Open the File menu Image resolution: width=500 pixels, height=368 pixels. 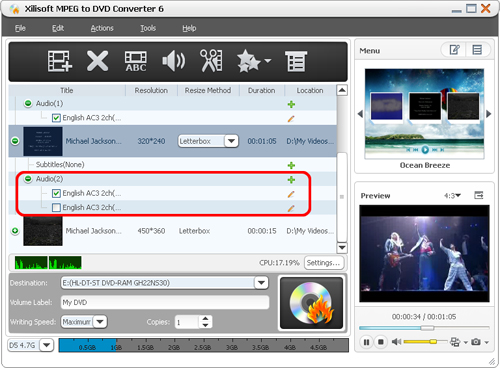point(20,28)
